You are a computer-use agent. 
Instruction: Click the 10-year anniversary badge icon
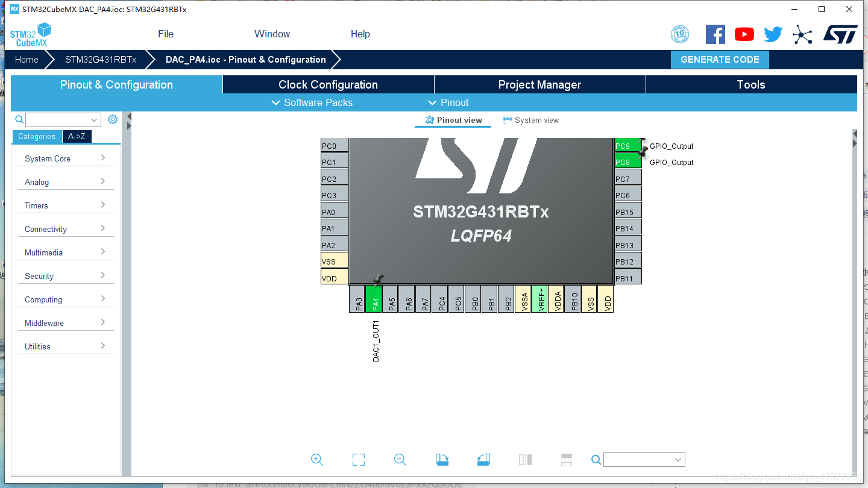pyautogui.click(x=680, y=34)
